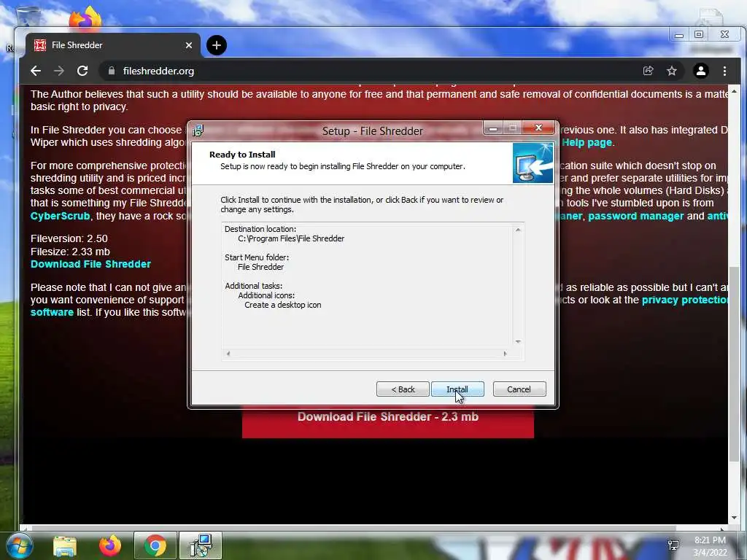Screen dimensions: 747x560
Task: Close the Chrome window
Action: click(x=724, y=34)
